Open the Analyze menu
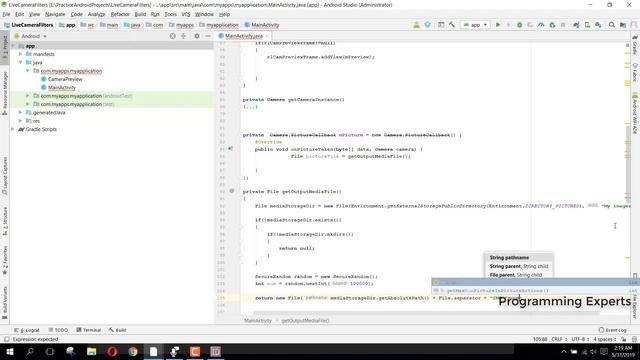Image resolution: width=640 pixels, height=360 pixels. 96,14
